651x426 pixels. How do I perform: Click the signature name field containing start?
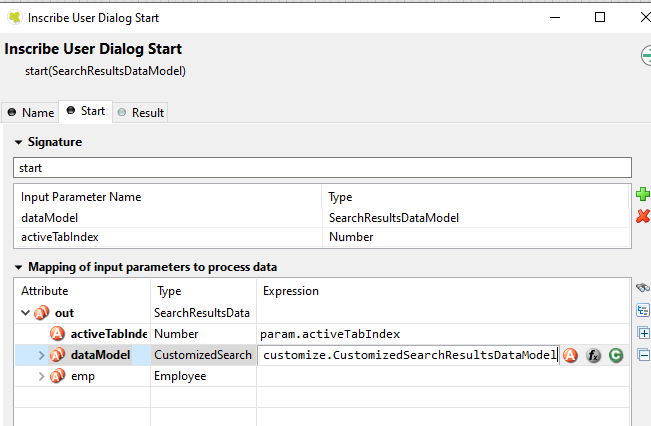[322, 167]
